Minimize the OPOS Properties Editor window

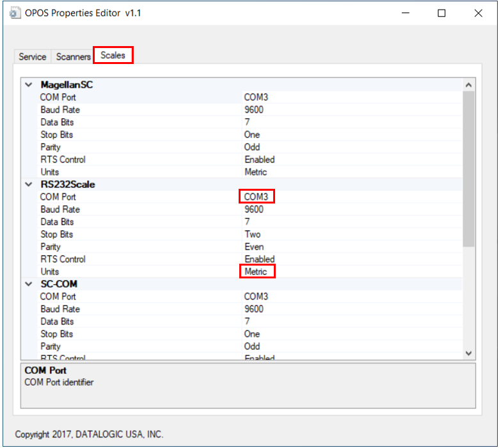point(405,13)
